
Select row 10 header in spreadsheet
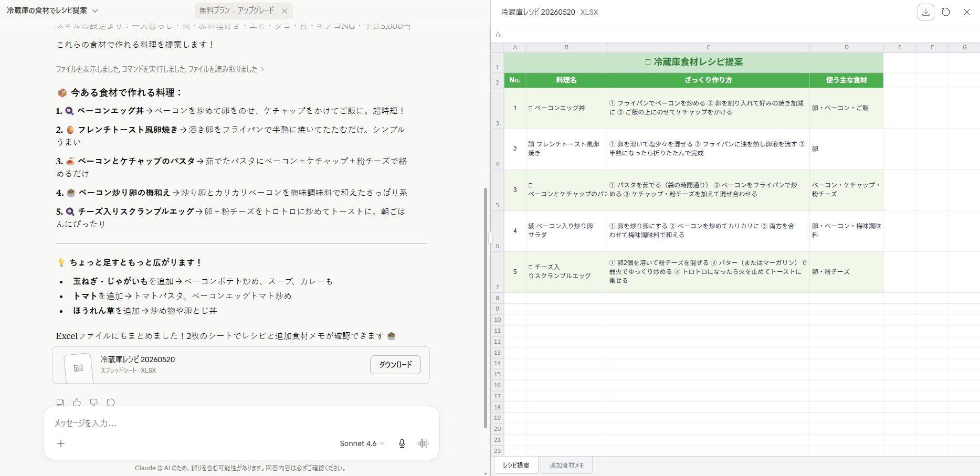pos(497,320)
